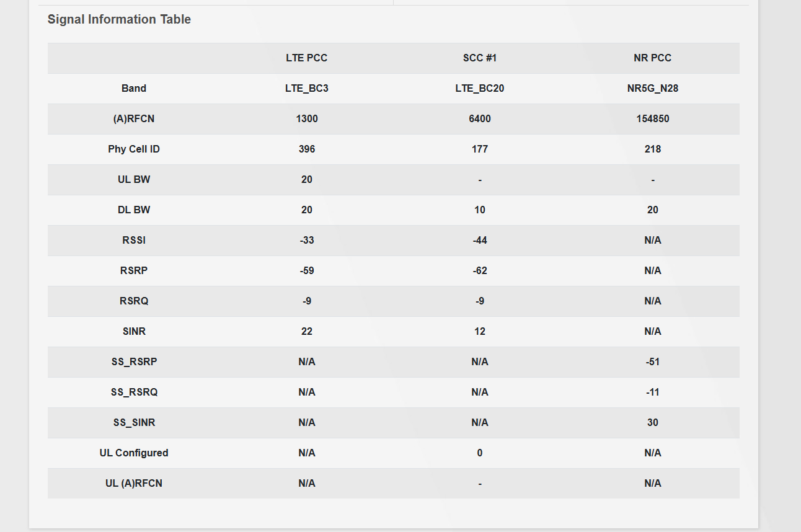
Task: Click the Signal Information Table heading
Action: (x=119, y=19)
